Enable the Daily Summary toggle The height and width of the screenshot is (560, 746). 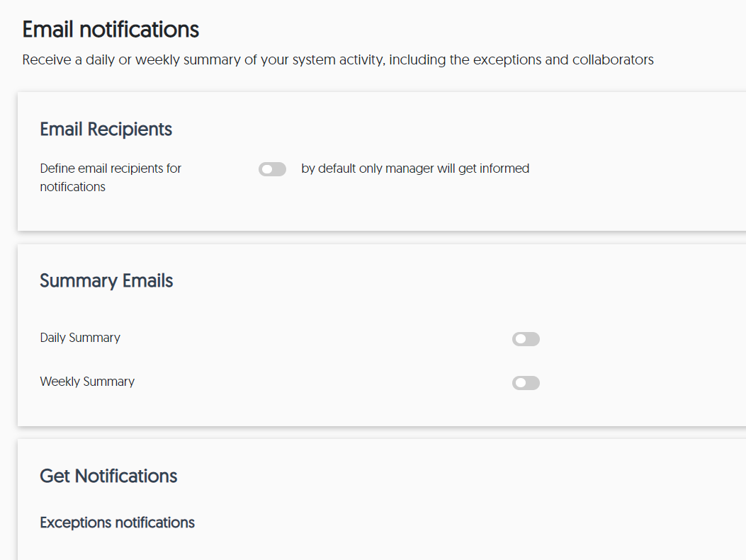(x=526, y=339)
